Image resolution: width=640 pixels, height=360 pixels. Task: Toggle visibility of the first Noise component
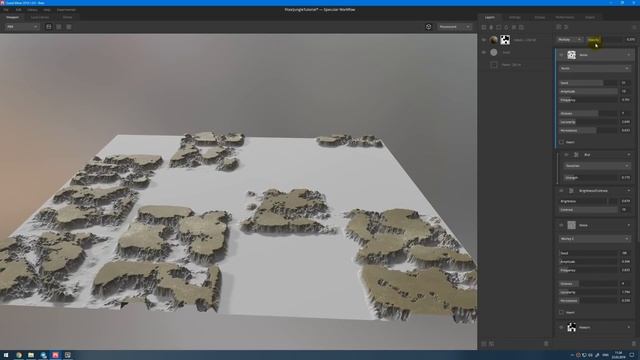[x=561, y=55]
